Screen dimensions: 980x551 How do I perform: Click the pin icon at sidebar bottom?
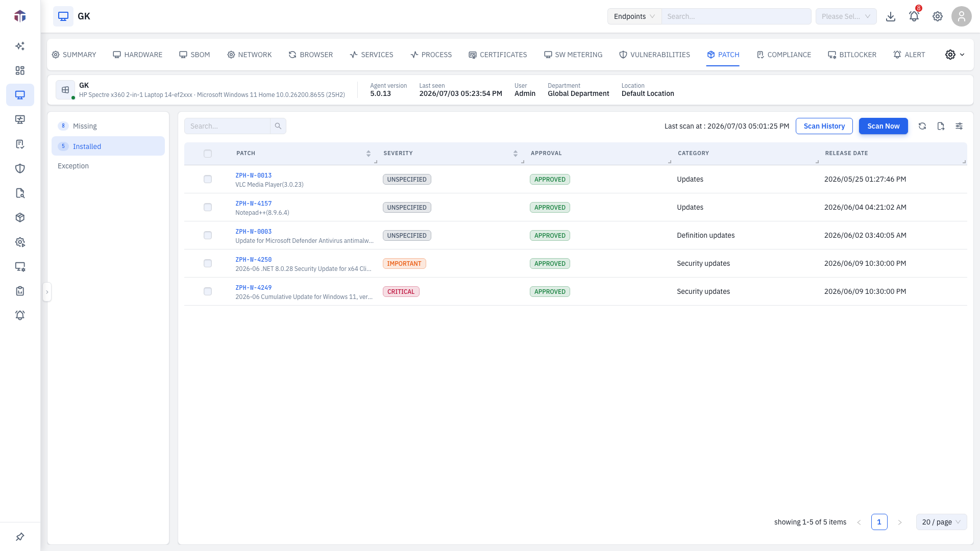pyautogui.click(x=20, y=537)
